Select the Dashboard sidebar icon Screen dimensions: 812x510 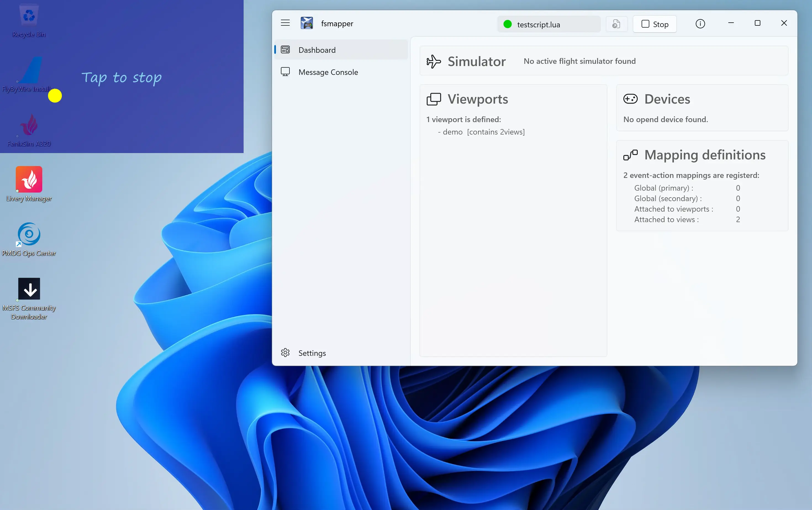[x=285, y=49]
